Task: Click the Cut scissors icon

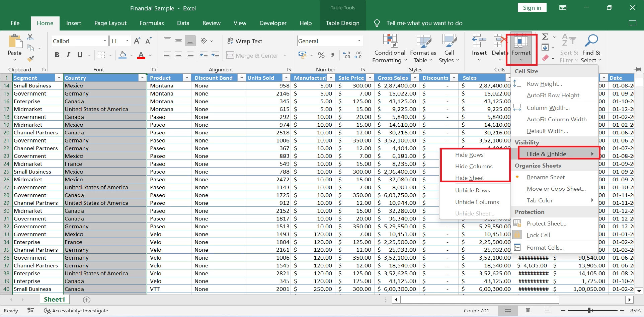Action: click(x=30, y=37)
